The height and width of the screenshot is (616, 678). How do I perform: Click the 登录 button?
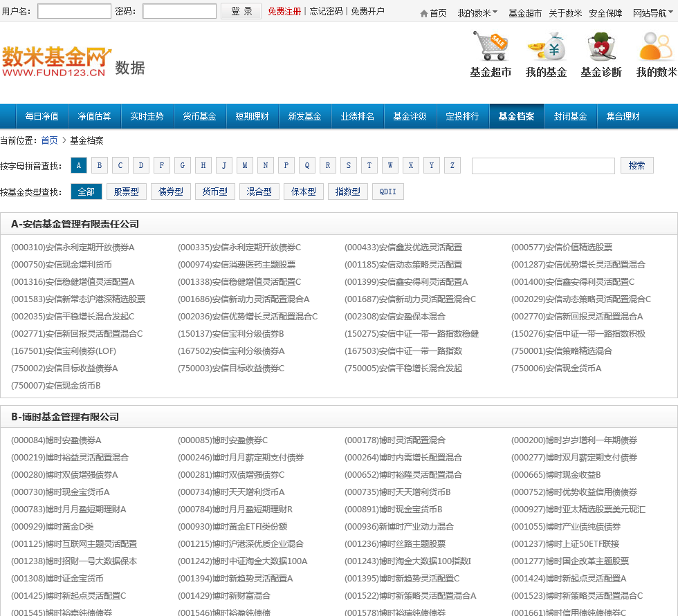[x=241, y=11]
